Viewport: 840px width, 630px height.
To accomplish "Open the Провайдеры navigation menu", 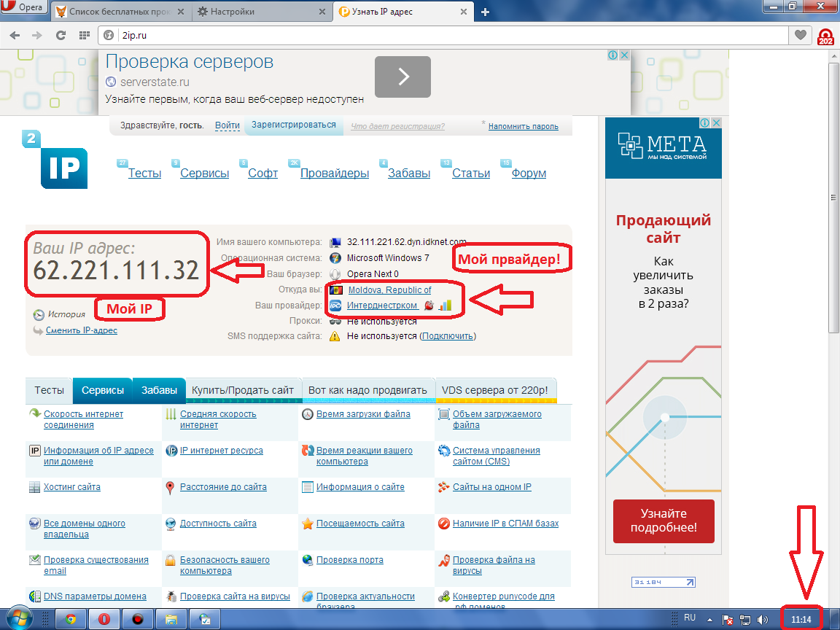I will pos(335,173).
